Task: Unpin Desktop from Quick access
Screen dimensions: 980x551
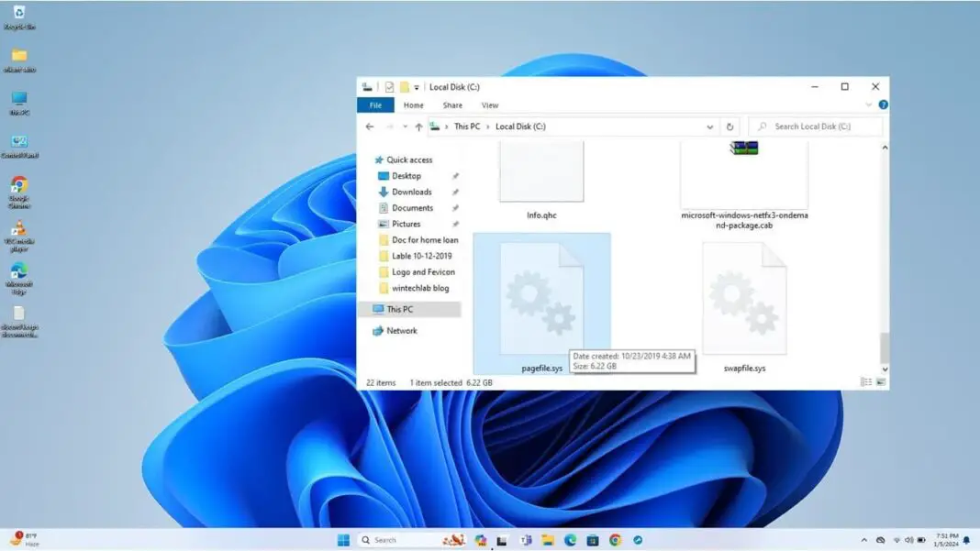Action: coord(455,175)
